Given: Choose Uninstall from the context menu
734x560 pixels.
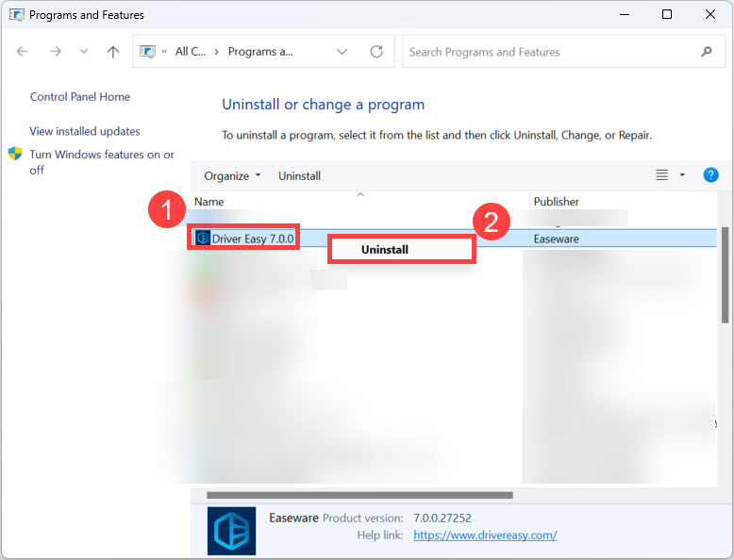Looking at the screenshot, I should tap(385, 250).
